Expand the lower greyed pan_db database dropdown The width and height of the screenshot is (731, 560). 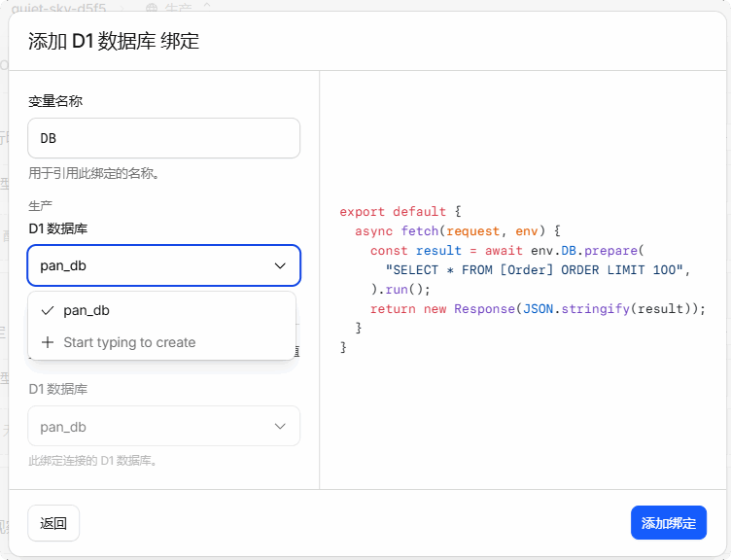point(163,426)
